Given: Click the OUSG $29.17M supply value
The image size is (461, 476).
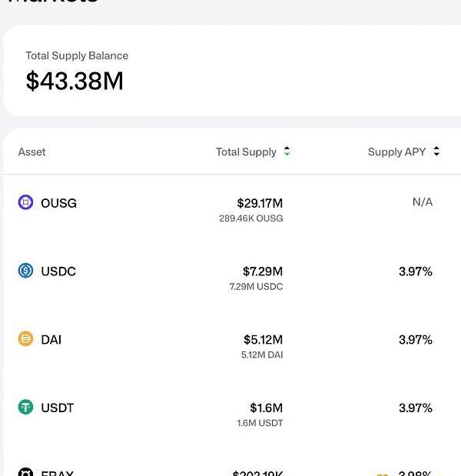Looking at the screenshot, I should tap(260, 203).
